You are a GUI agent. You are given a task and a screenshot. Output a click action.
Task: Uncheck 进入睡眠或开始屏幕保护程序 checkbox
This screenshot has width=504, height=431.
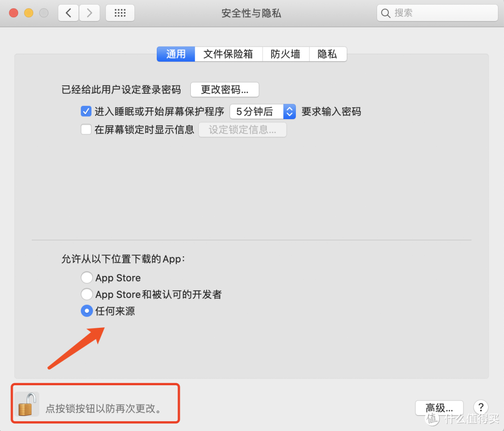[86, 111]
